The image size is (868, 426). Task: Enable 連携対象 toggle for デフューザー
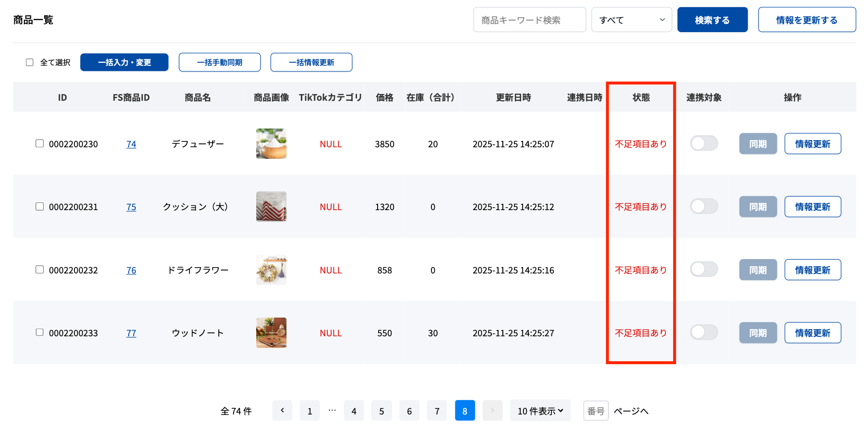tap(704, 143)
